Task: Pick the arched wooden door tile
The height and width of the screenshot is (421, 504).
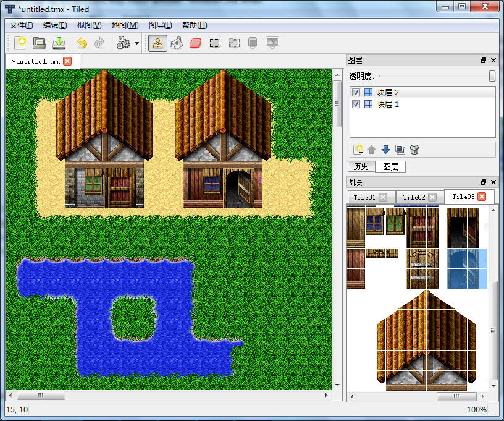Action: [x=422, y=268]
